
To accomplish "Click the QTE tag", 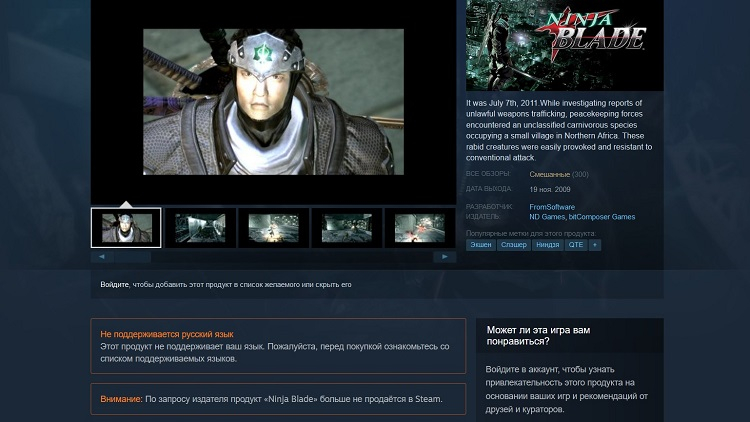I will 576,245.
